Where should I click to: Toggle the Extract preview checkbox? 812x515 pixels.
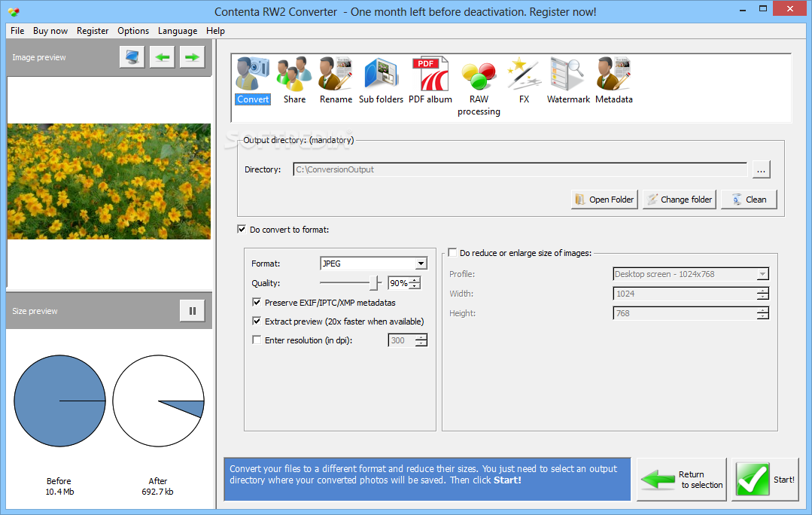pyautogui.click(x=257, y=321)
